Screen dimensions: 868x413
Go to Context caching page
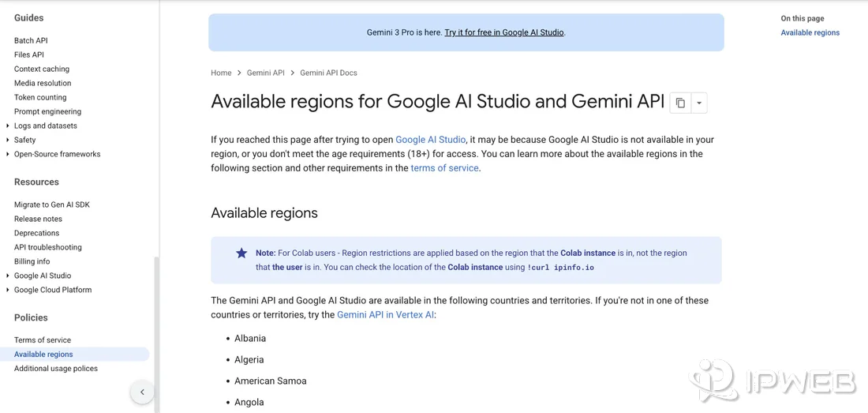(x=42, y=69)
